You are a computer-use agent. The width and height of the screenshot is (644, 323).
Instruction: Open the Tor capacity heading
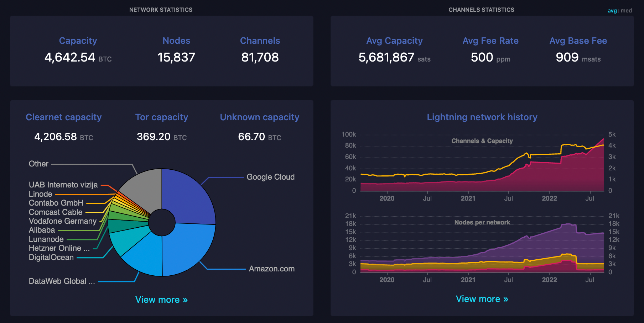click(x=161, y=117)
